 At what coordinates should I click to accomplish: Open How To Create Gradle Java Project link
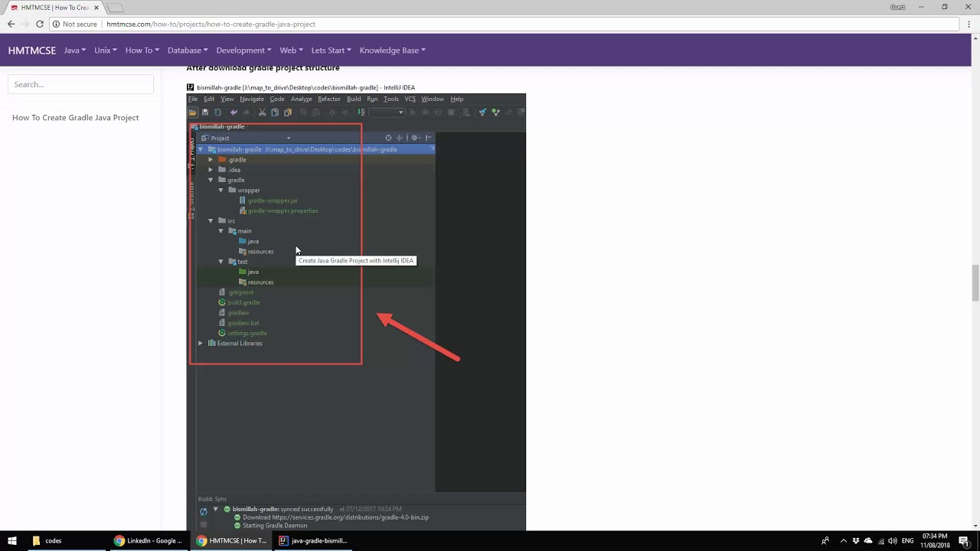[x=75, y=118]
